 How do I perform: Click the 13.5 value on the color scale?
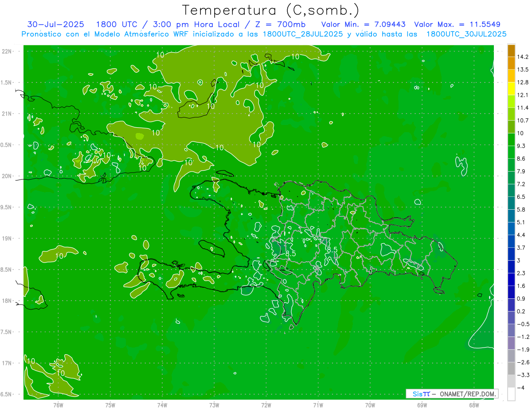click(523, 70)
